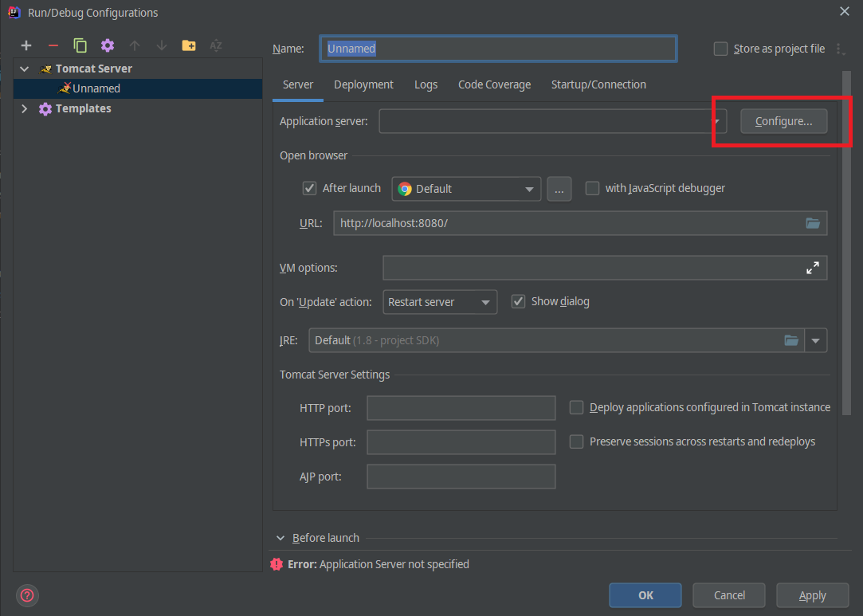Browse the URL field folder icon
The width and height of the screenshot is (863, 616).
[x=812, y=223]
